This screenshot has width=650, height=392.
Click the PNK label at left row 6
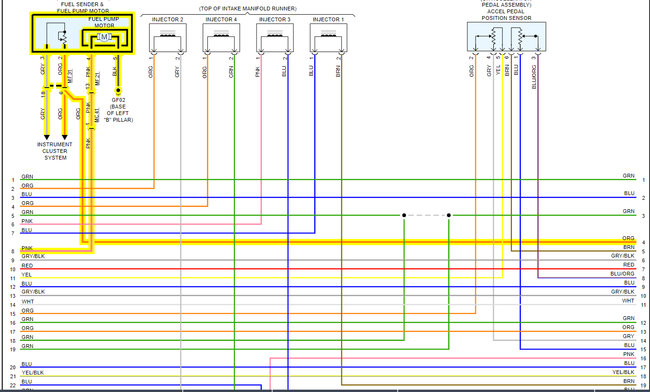pos(27,221)
